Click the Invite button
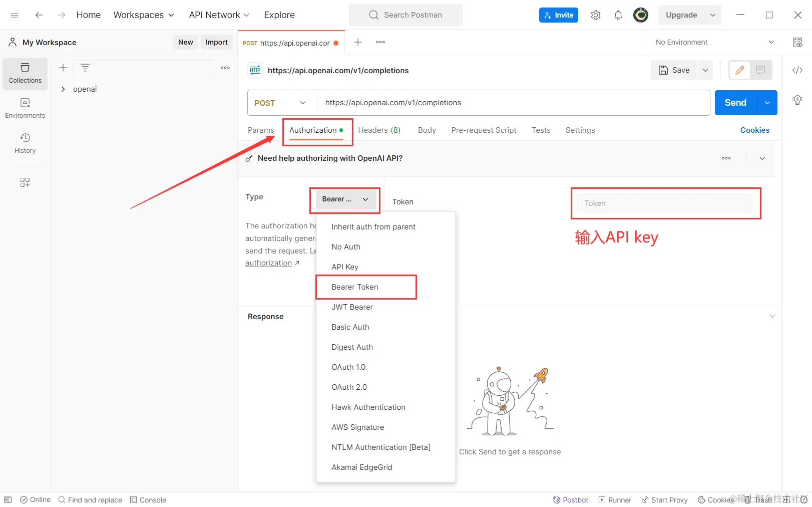 tap(559, 15)
